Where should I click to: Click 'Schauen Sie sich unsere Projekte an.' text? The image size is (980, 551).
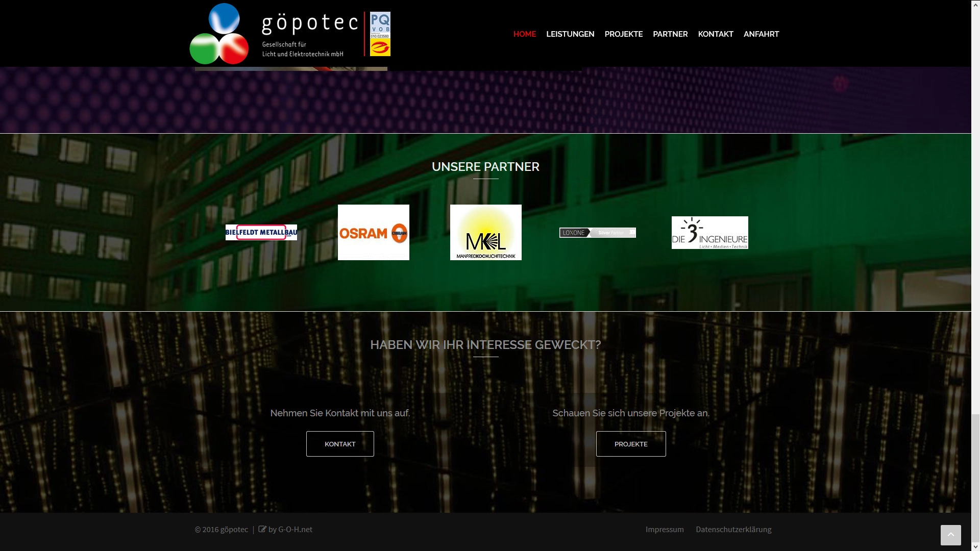631,413
